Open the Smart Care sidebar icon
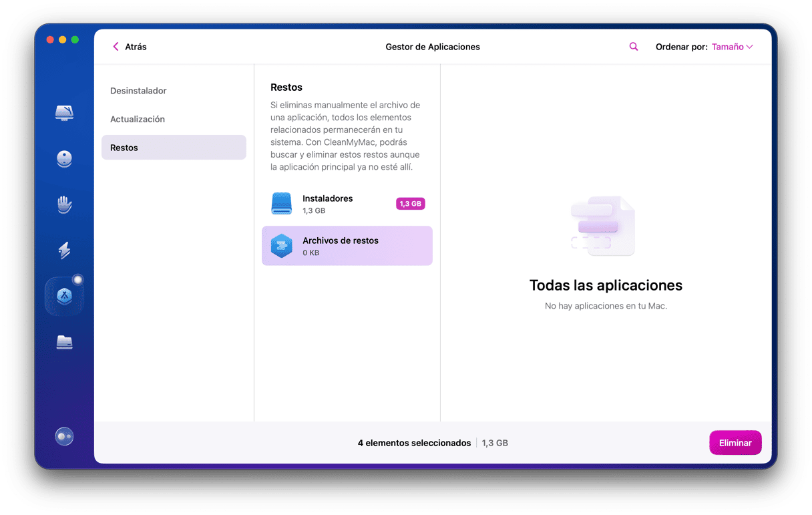The width and height of the screenshot is (812, 515). (64, 113)
